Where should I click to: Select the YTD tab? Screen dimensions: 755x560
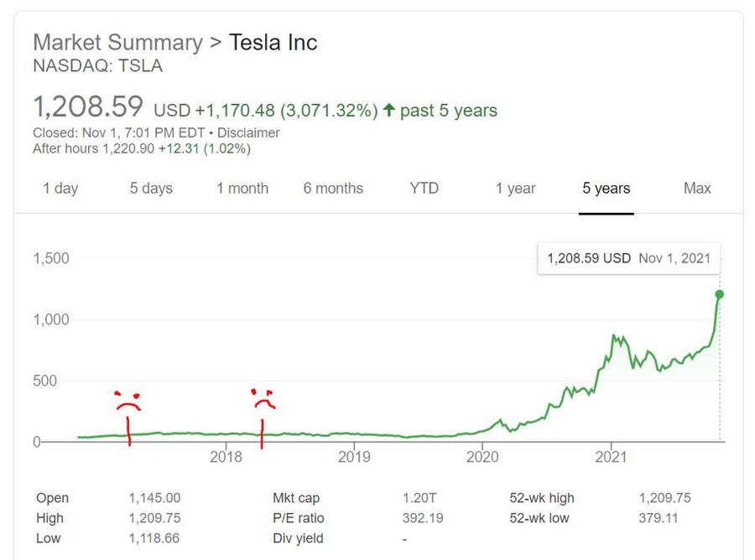(x=424, y=188)
